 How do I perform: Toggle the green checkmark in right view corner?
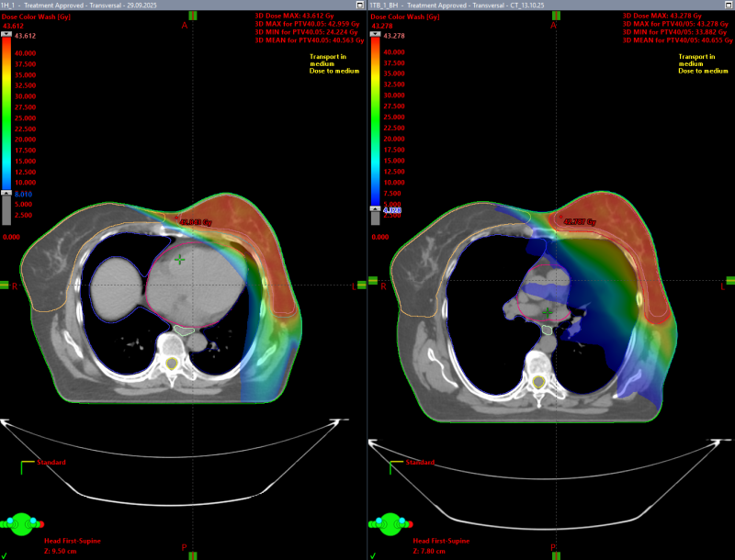(x=372, y=554)
